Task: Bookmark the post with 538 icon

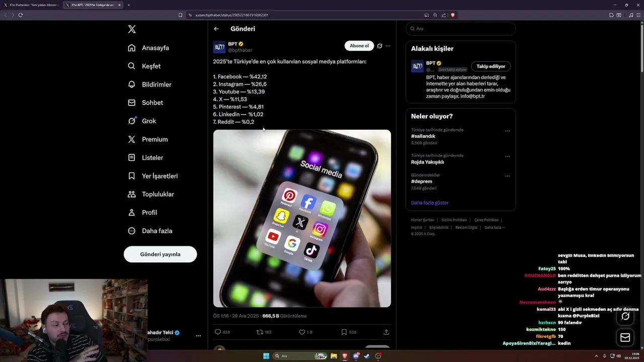Action: [x=344, y=332]
